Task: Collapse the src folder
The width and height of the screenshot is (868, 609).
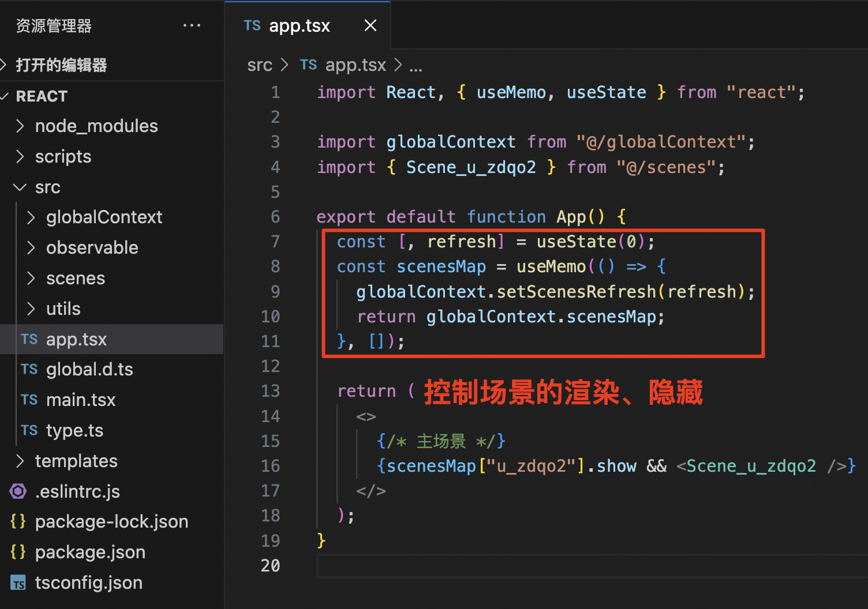Action: point(111,187)
